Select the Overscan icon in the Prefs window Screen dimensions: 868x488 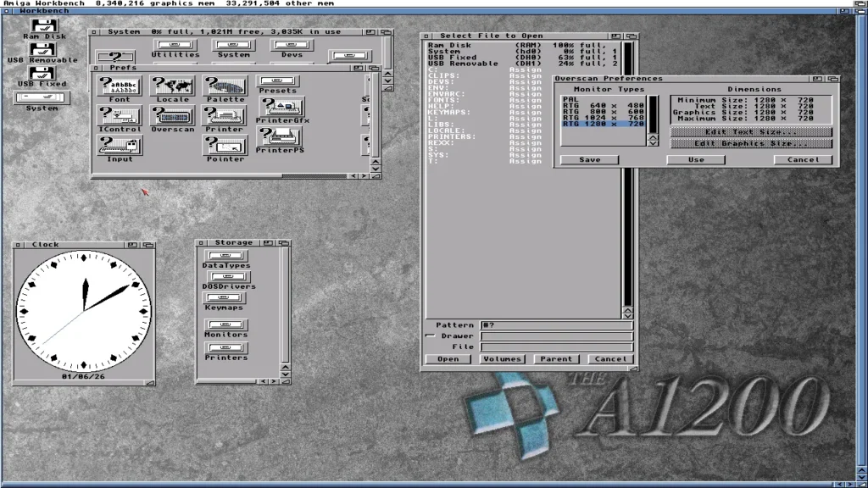pyautogui.click(x=173, y=119)
